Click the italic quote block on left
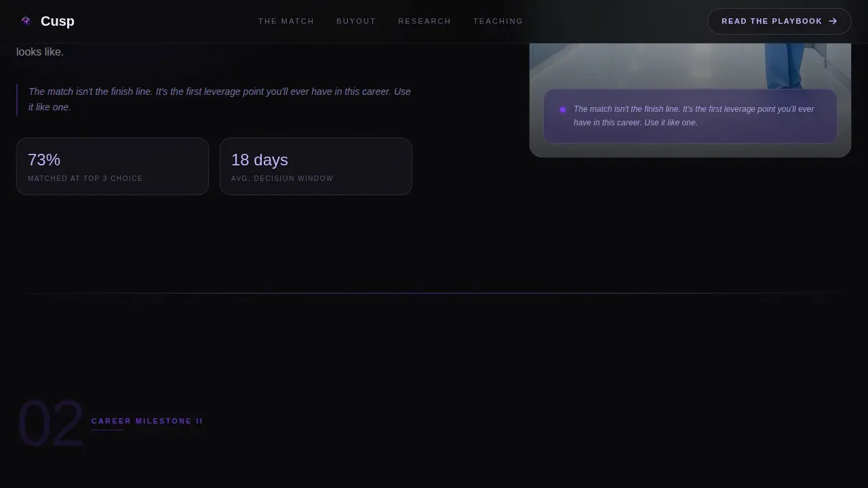 [x=214, y=100]
